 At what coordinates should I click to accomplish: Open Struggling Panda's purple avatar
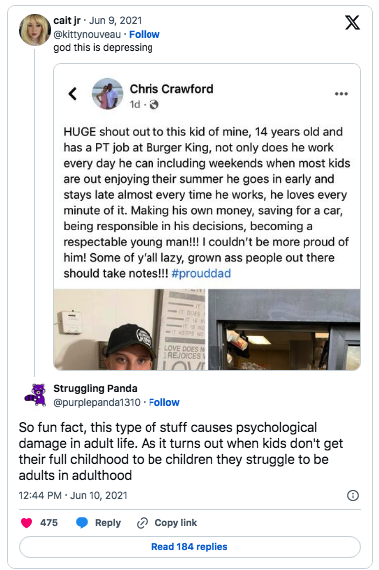point(35,395)
